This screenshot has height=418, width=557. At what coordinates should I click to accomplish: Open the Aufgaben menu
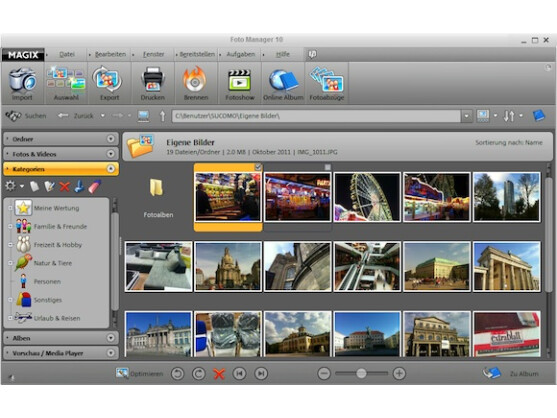pyautogui.click(x=240, y=54)
